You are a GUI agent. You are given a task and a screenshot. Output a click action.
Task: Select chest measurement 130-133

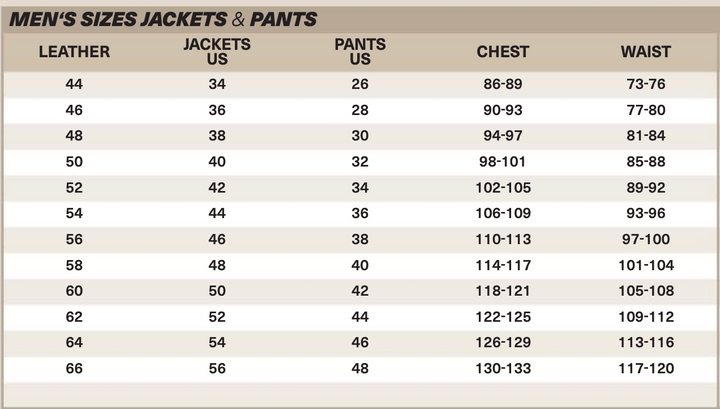(502, 368)
